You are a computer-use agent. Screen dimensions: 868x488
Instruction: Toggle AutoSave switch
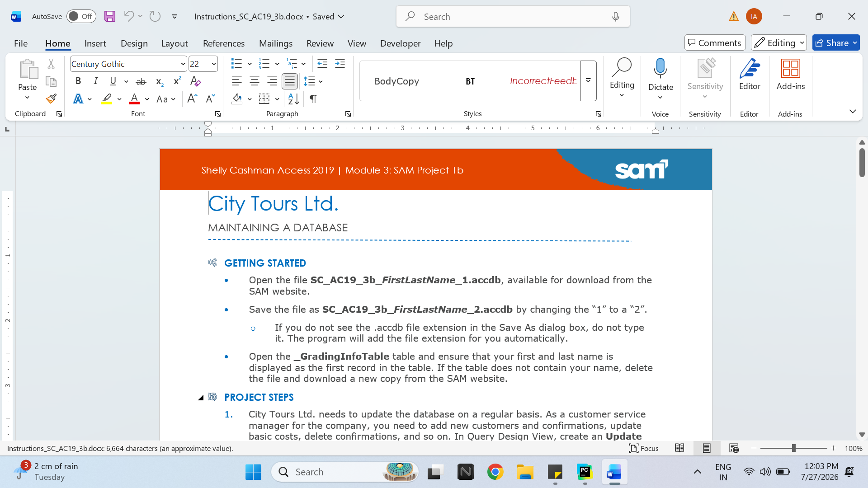(81, 16)
